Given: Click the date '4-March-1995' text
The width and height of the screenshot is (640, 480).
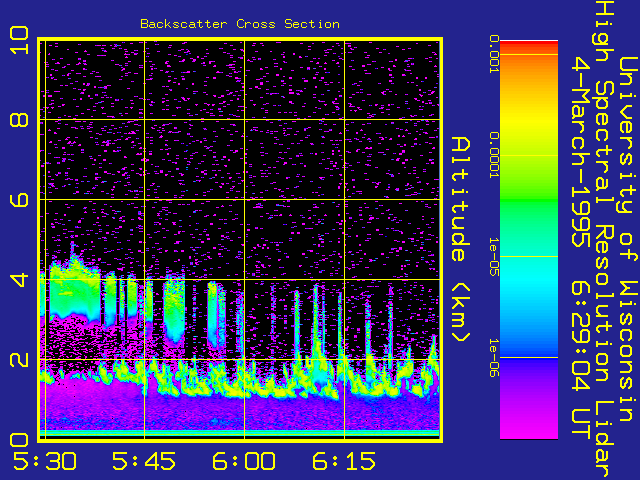Looking at the screenshot, I should coord(580,151).
